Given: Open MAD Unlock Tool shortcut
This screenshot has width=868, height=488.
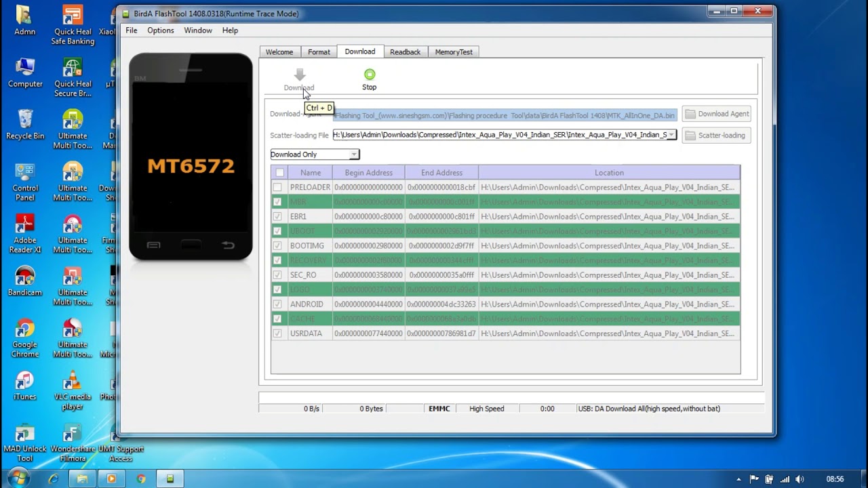Looking at the screenshot, I should [25, 443].
